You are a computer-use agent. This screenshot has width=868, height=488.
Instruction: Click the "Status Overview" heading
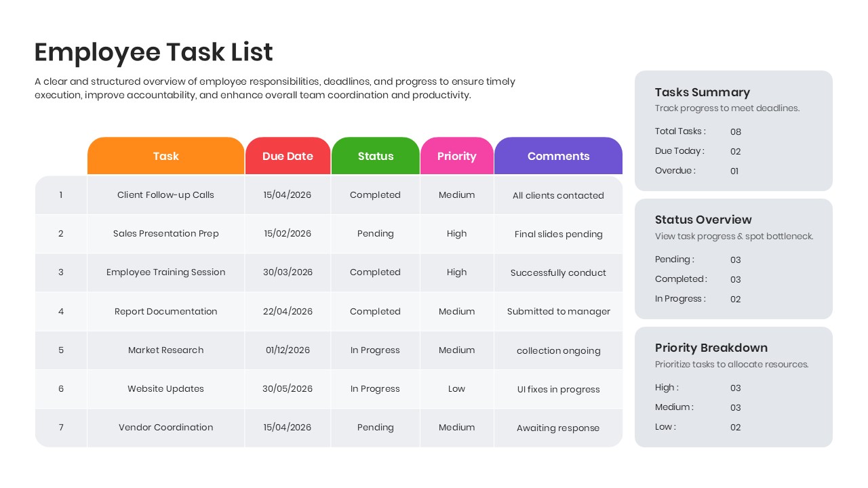pos(703,220)
